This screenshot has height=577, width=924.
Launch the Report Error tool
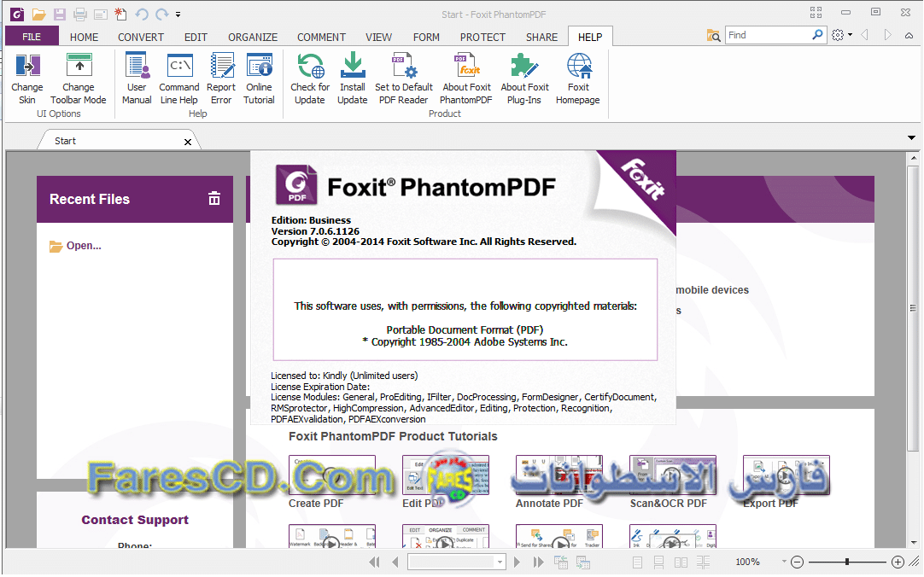[x=221, y=79]
